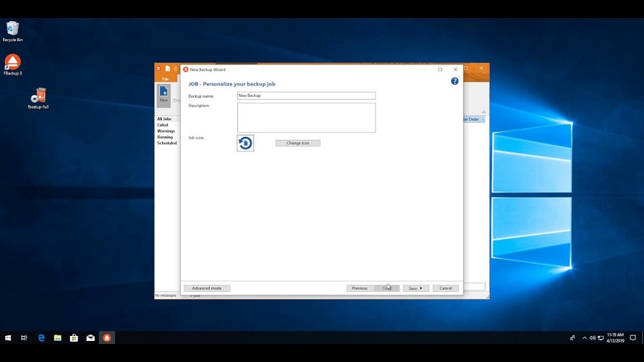Screen dimensions: 644x362
Task: Click the FBackup home icon in the title bar
Action: click(x=158, y=69)
